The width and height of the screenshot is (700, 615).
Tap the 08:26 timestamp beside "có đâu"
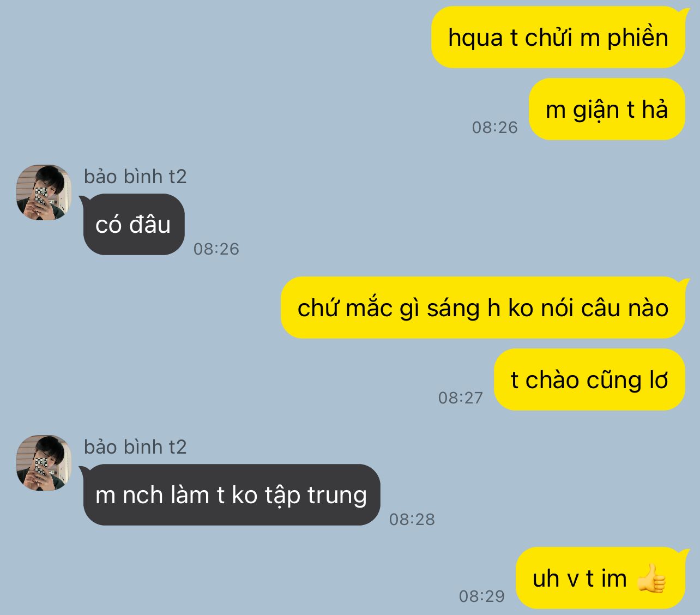pos(216,249)
